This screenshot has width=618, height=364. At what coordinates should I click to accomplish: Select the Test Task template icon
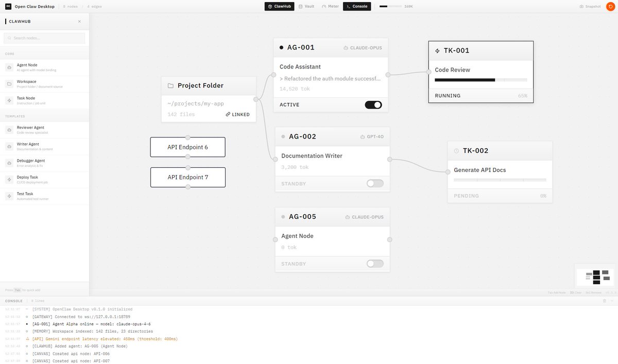9,196
